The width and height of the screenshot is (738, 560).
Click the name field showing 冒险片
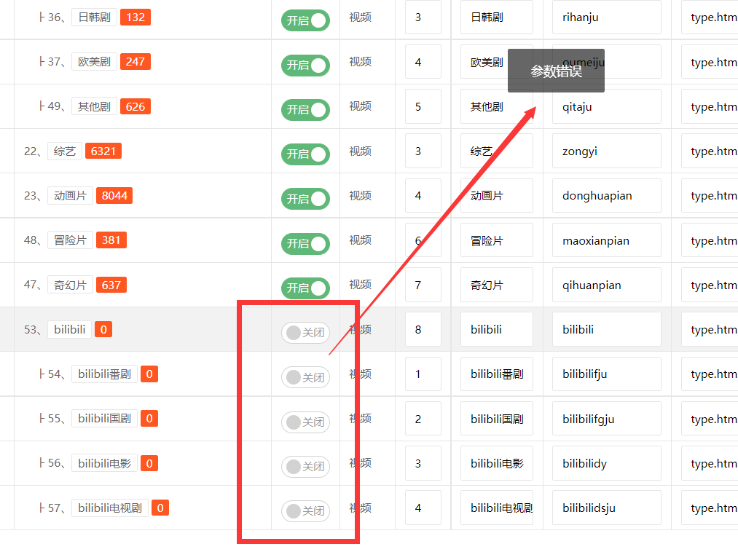click(496, 240)
